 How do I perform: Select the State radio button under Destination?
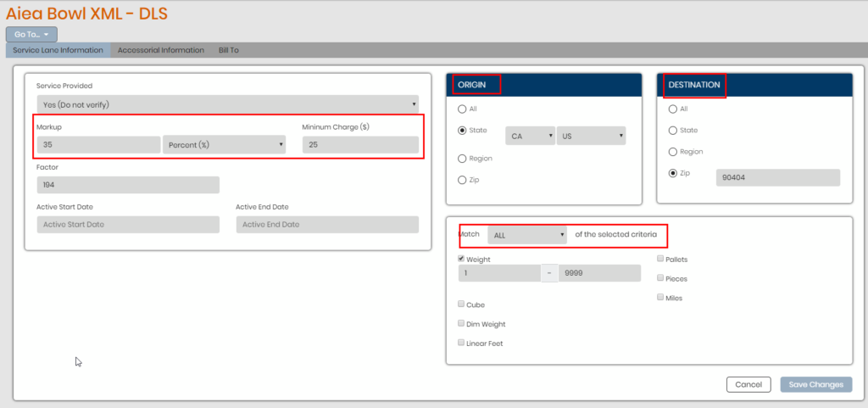coord(672,131)
